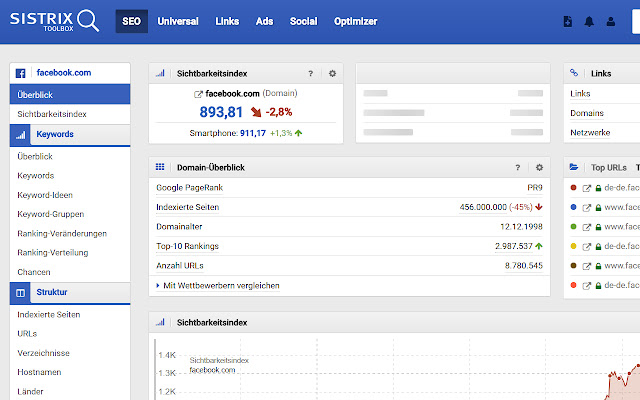Screen dimensions: 640x400
Task: Open external link icon in brown dot URL row
Action: (587, 266)
